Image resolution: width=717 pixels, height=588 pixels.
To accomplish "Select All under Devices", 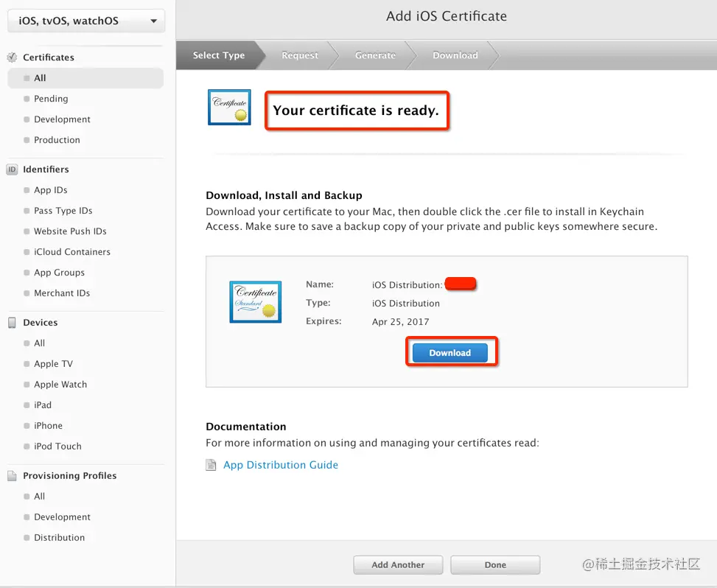I will click(39, 343).
